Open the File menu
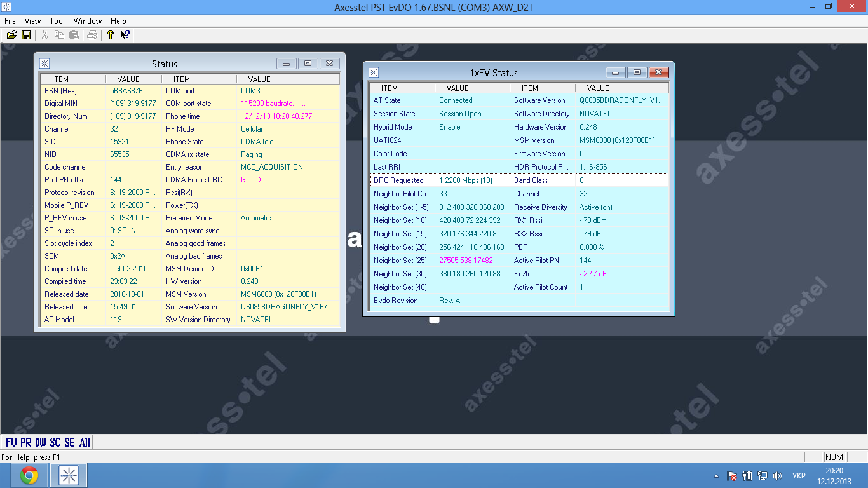The width and height of the screenshot is (868, 488). tap(10, 21)
